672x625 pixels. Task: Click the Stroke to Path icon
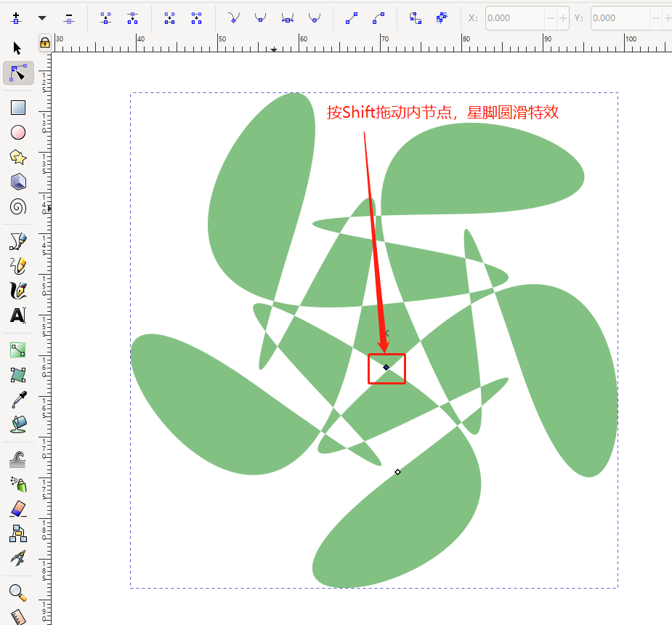442,18
